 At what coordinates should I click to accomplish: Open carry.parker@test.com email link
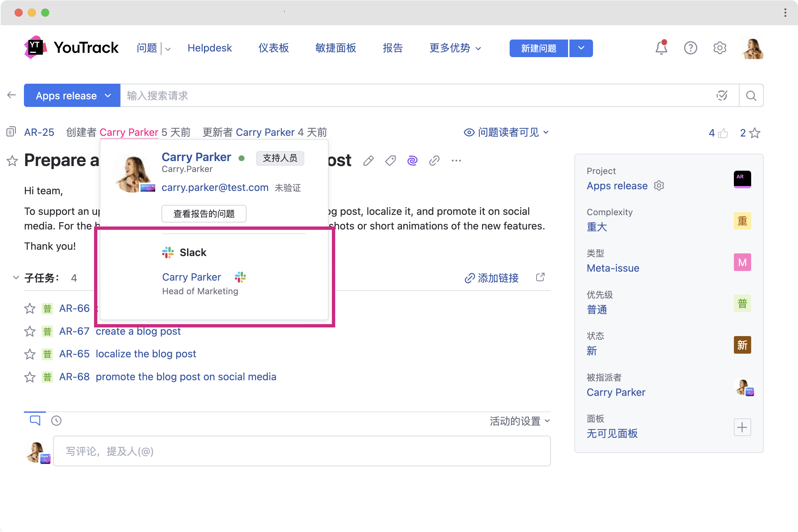coord(215,187)
